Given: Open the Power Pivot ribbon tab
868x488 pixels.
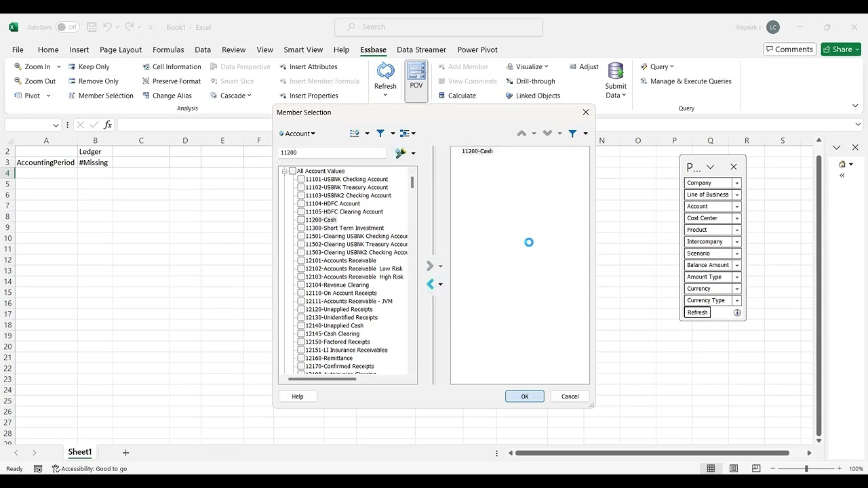Looking at the screenshot, I should pyautogui.click(x=477, y=49).
